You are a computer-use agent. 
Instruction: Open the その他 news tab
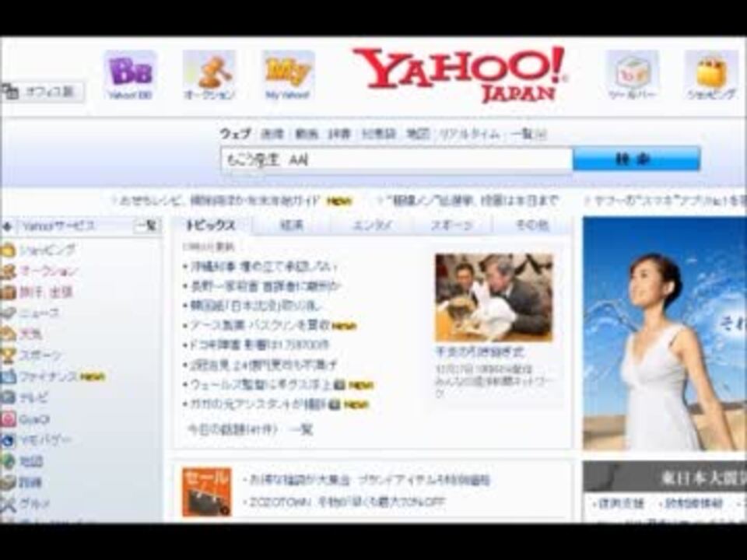coord(532,225)
